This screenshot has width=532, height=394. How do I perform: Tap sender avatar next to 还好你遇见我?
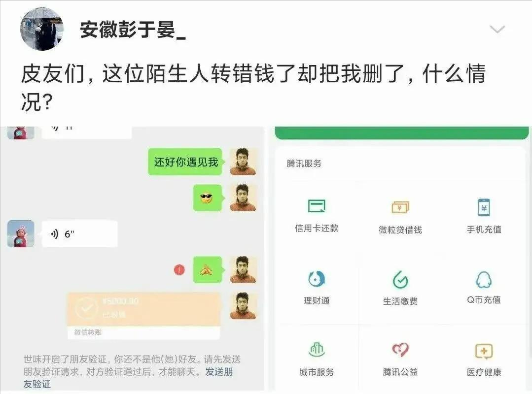pyautogui.click(x=243, y=162)
